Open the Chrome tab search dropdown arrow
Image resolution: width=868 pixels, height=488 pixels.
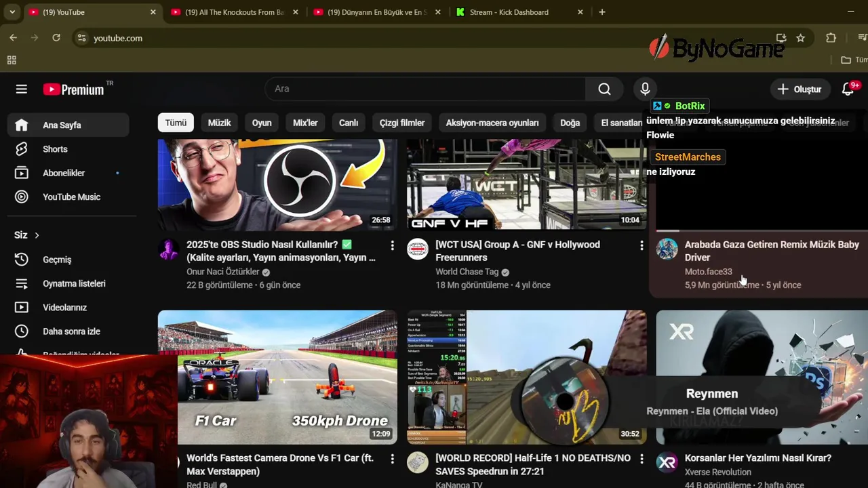12,12
